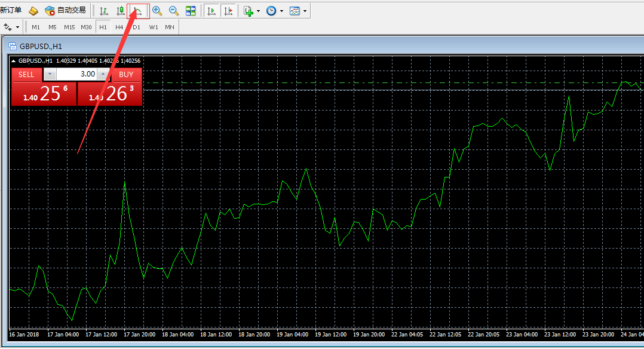Toggle chart shift from right edge
This screenshot has height=349, width=644.
228,11
